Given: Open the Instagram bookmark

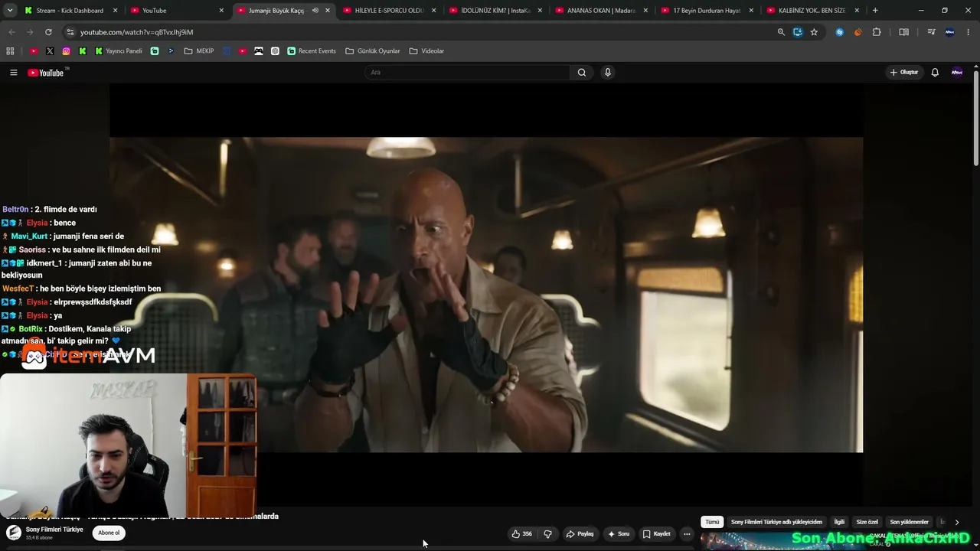Looking at the screenshot, I should (x=67, y=51).
